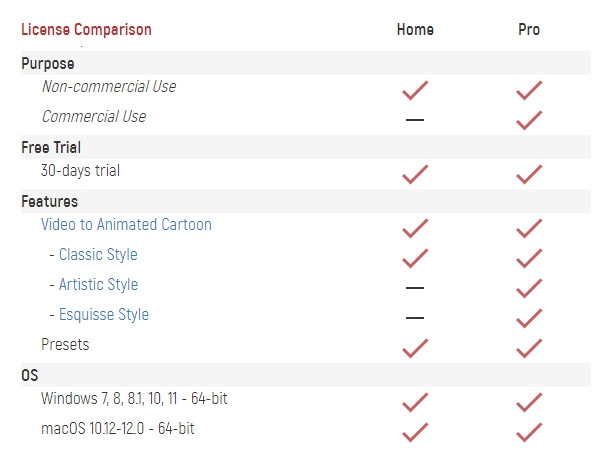
Task: Click Home checkmark for Classic Style
Action: 415,258
